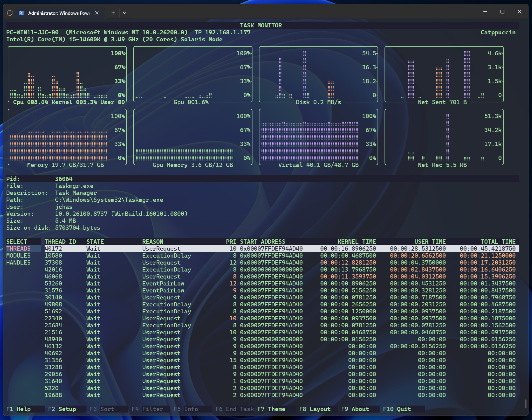Image resolution: width=532 pixels, height=420 pixels.
Task: Minimize the Windows Terminal window
Action: click(485, 12)
